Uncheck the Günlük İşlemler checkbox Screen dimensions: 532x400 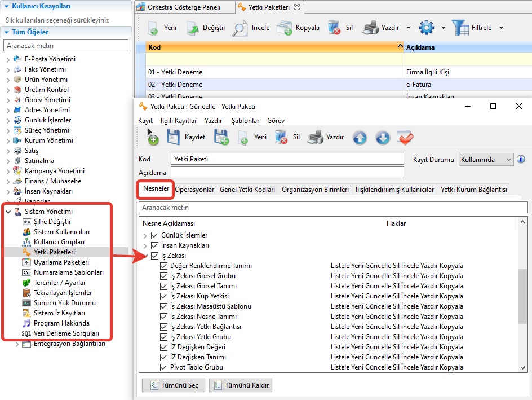tap(155, 235)
